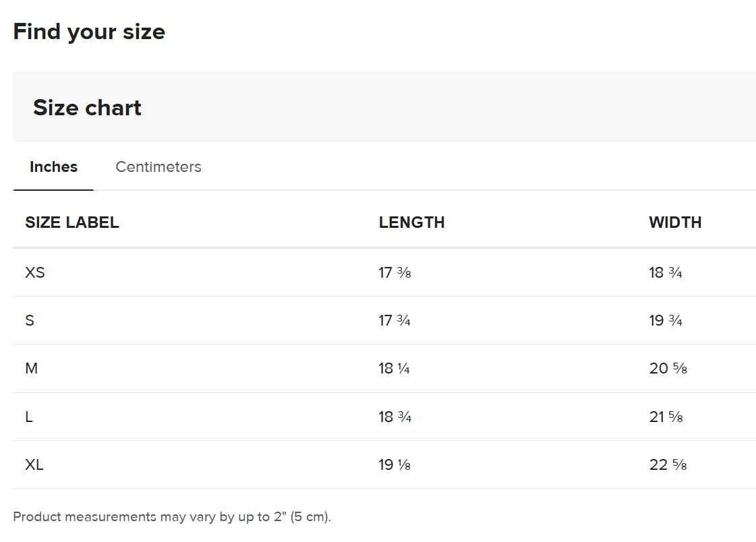Click the M width value 20 ⅝
The height and width of the screenshot is (542, 756).
(x=668, y=369)
